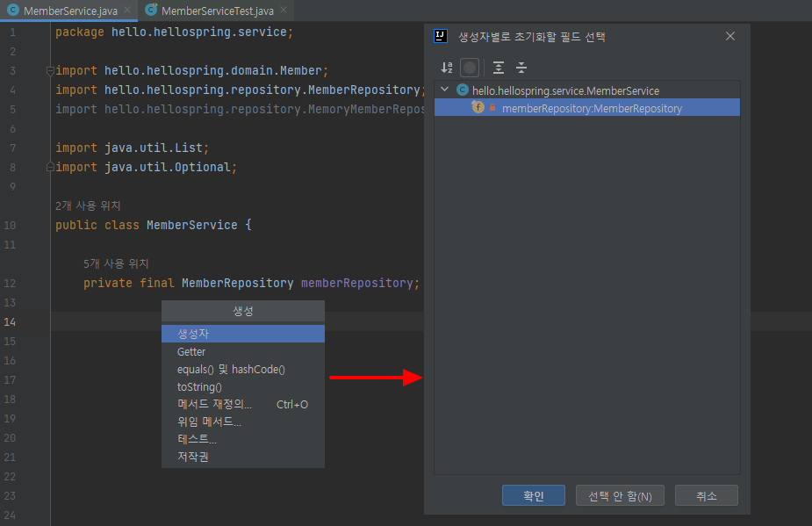812x526 pixels.
Task: Click line number 10 in the gutter
Action: click(x=10, y=226)
